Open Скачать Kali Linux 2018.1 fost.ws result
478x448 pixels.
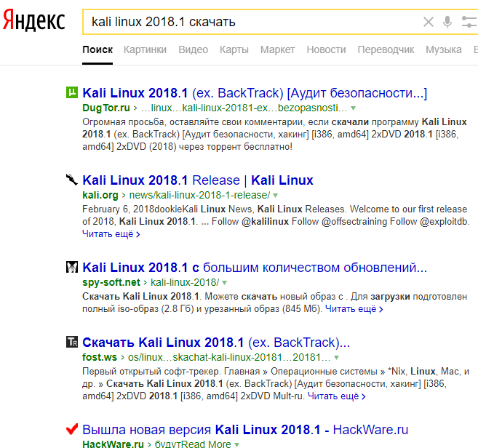[216, 343]
